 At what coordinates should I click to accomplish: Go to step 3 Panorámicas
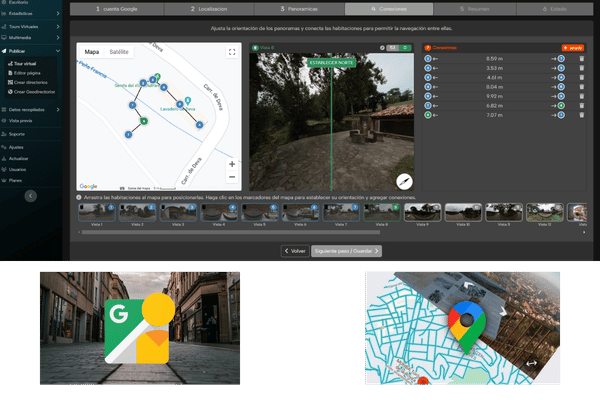point(299,9)
